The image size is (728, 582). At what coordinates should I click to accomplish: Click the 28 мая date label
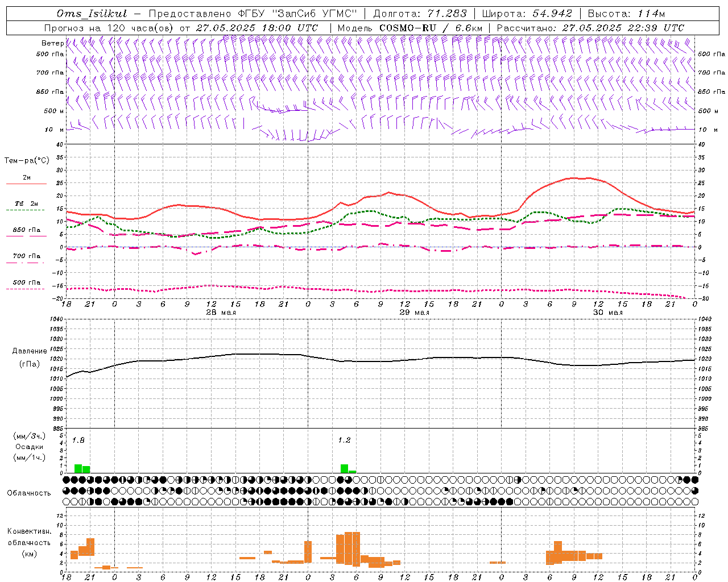coord(221,313)
